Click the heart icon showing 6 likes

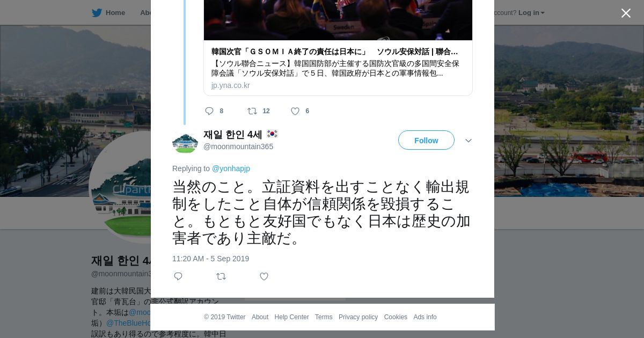click(x=295, y=111)
